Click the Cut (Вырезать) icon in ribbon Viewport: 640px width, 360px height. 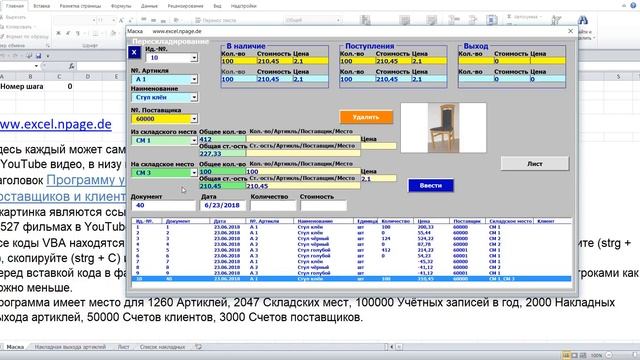pyautogui.click(x=2, y=17)
